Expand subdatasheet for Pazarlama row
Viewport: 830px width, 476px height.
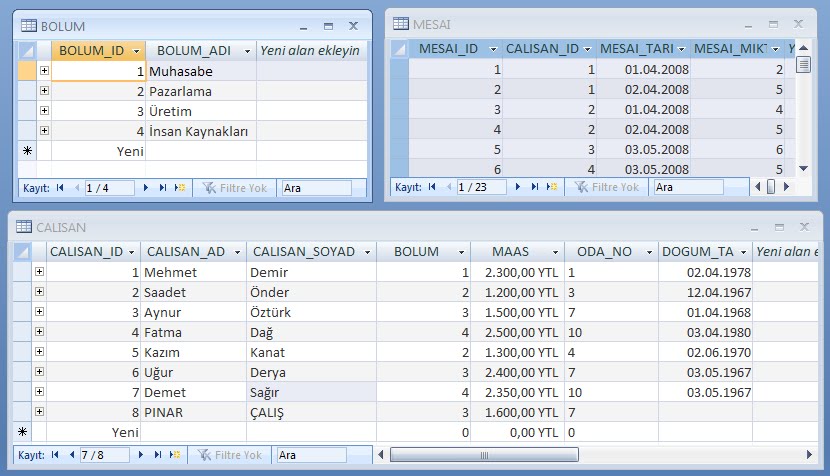click(x=44, y=91)
